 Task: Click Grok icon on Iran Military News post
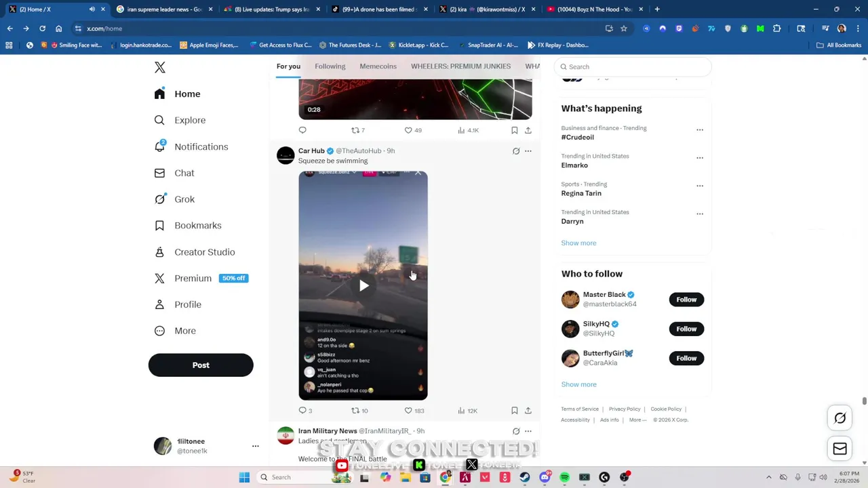tap(516, 431)
